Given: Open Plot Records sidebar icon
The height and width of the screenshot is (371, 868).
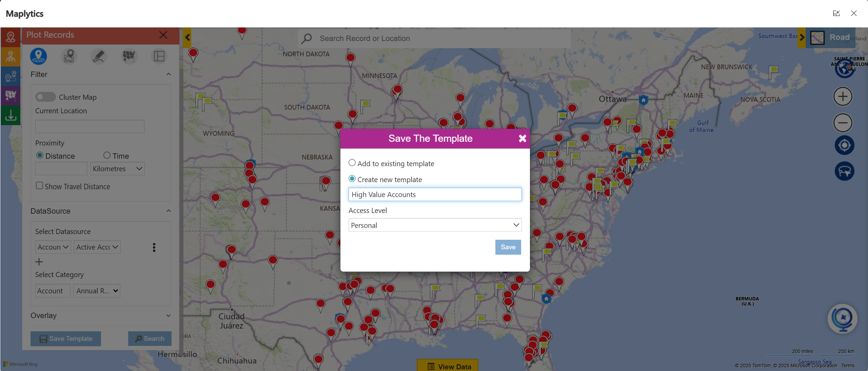Looking at the screenshot, I should pyautogui.click(x=11, y=37).
